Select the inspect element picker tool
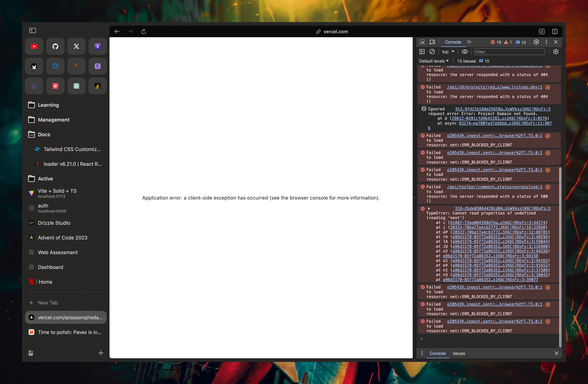Image resolution: width=588 pixels, height=384 pixels. [x=422, y=42]
